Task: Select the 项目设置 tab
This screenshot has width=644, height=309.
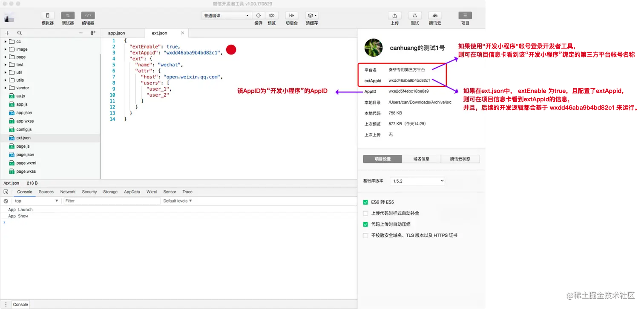Action: [x=382, y=159]
